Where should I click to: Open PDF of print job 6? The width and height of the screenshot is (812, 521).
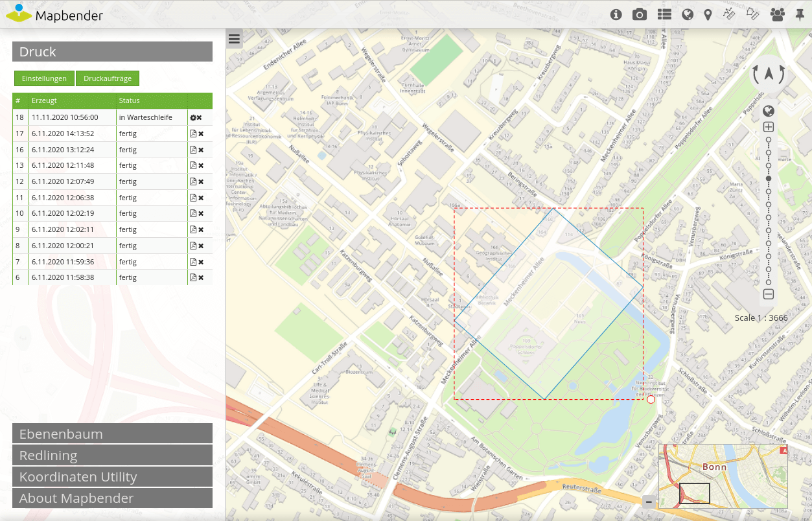tap(192, 277)
